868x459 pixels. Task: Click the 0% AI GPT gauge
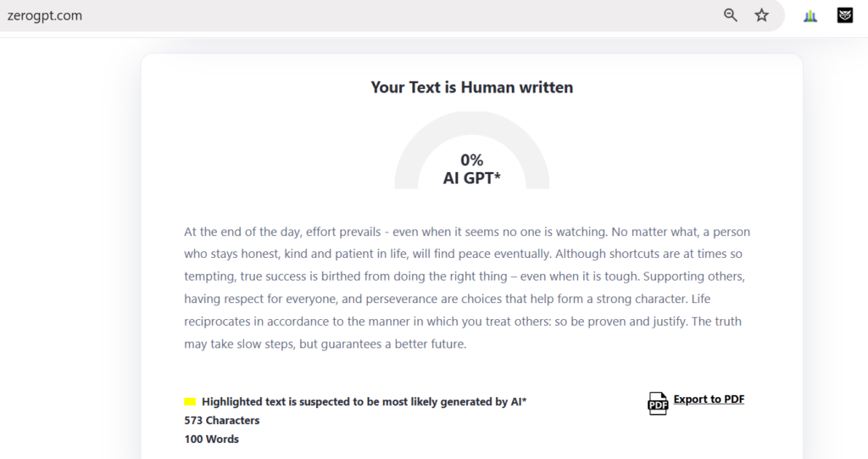click(471, 149)
